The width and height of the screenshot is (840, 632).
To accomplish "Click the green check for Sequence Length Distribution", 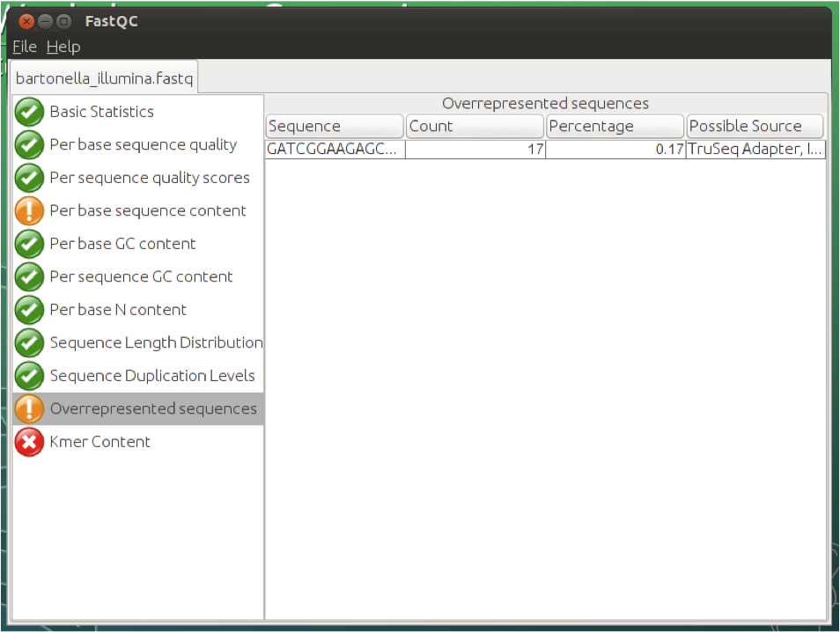I will click(x=29, y=342).
